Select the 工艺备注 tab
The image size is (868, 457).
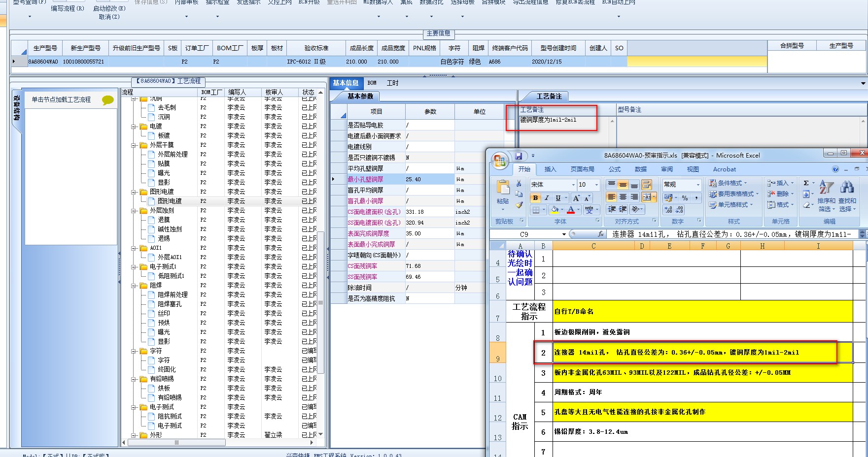(x=549, y=96)
